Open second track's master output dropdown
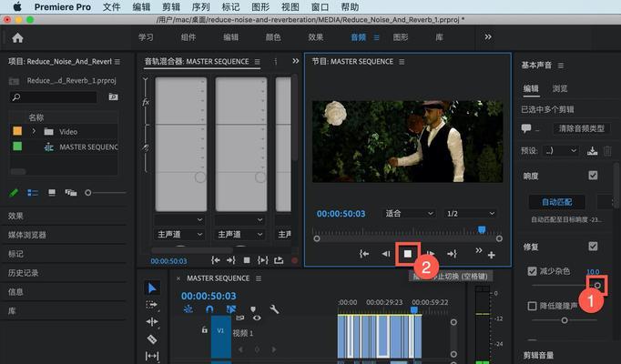This screenshot has width=621, height=364. pos(240,235)
